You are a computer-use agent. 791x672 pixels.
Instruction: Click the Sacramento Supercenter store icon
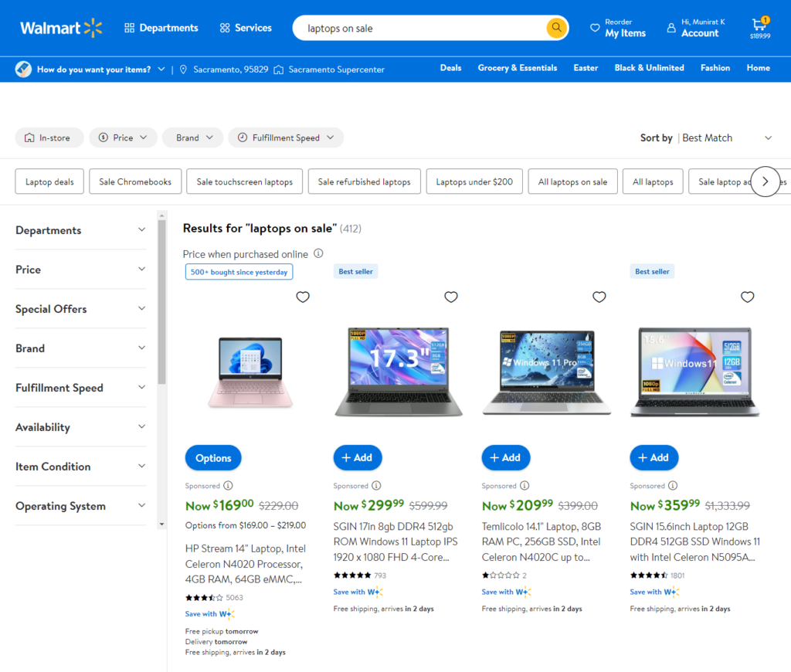coord(278,70)
